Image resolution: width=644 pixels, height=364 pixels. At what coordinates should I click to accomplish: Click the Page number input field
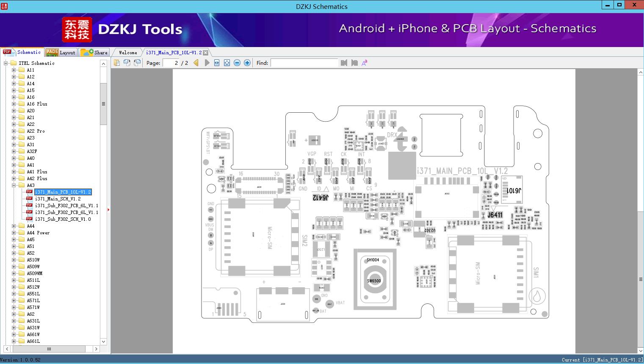point(171,63)
